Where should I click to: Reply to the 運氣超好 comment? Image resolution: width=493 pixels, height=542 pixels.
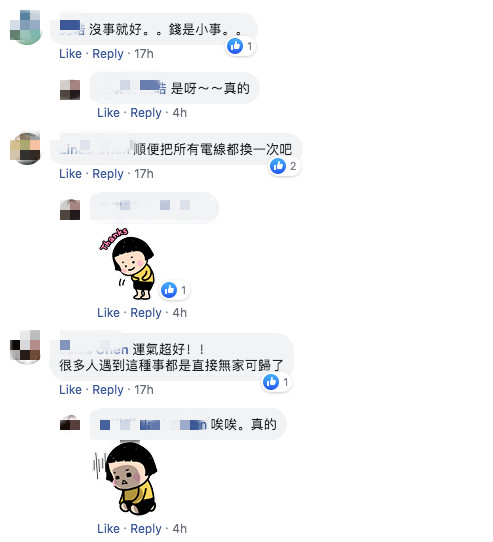[108, 390]
